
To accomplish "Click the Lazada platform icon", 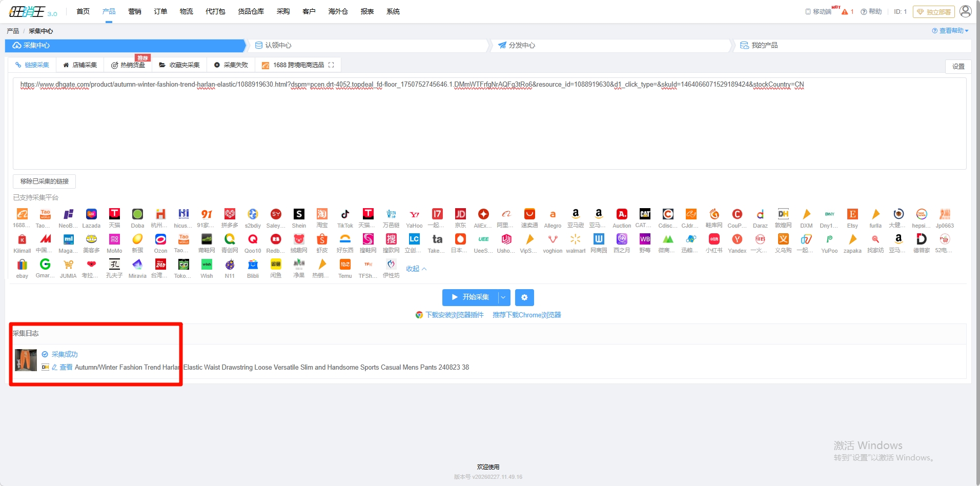I will [91, 214].
